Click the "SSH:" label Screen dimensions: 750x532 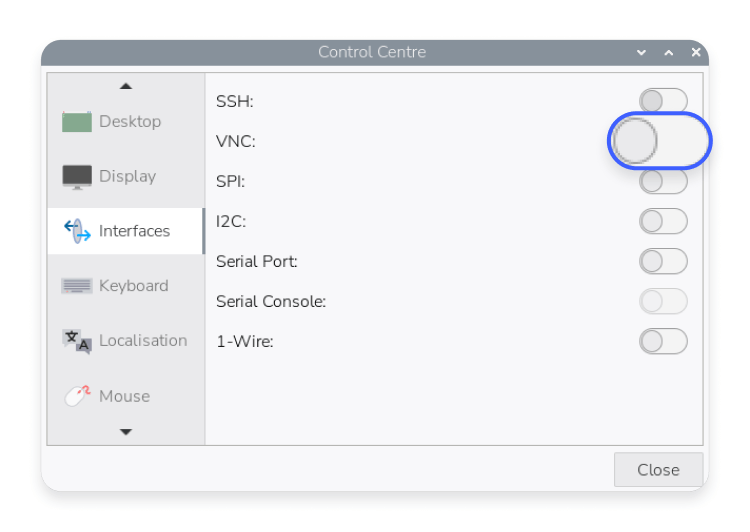click(235, 101)
